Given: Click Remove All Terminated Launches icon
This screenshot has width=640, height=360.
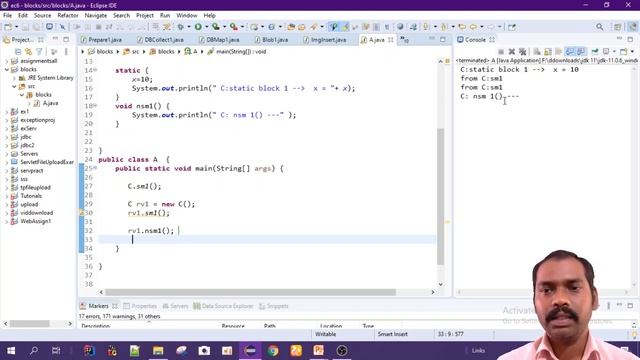Looking at the screenshot, I should 522,51.
